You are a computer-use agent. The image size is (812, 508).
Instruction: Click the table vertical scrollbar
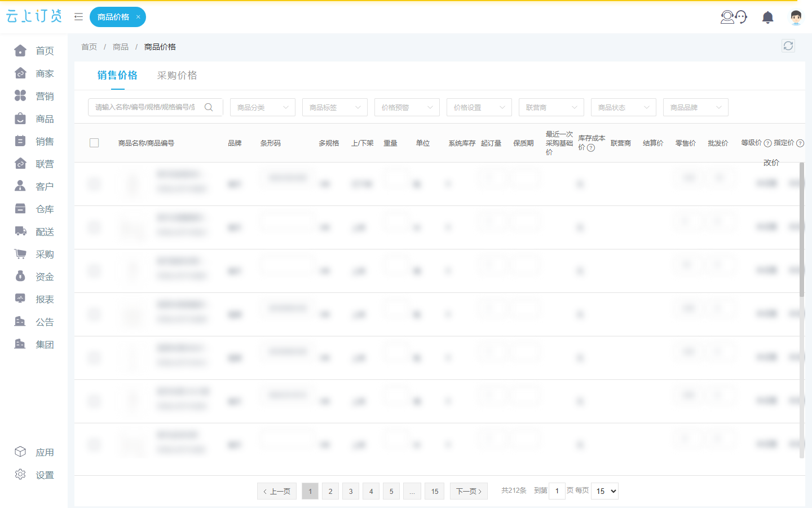tap(802, 229)
